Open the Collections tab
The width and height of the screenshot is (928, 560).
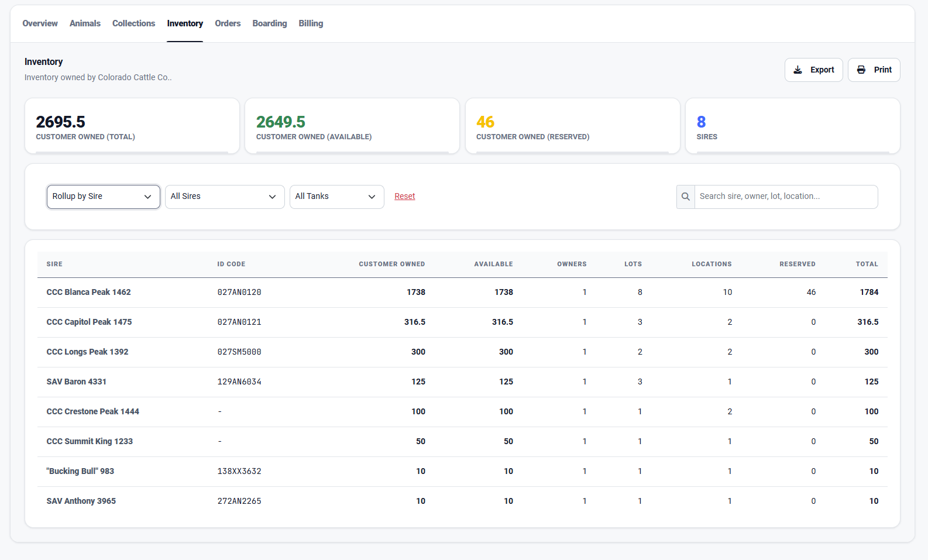click(x=133, y=23)
